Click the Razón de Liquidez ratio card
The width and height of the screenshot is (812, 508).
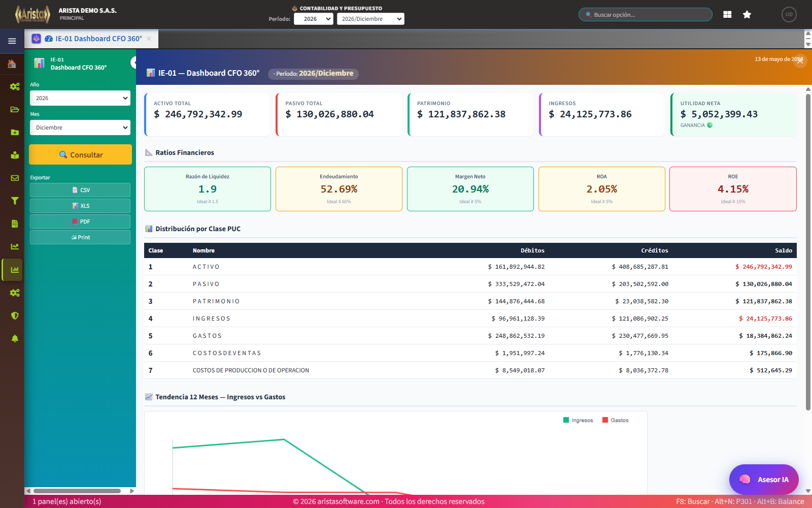208,189
